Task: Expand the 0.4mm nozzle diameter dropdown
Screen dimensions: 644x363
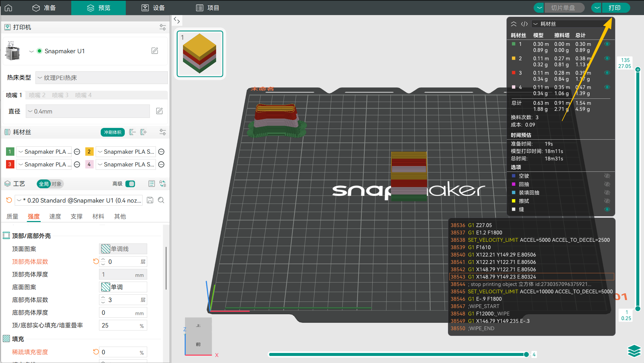Action: [88, 111]
